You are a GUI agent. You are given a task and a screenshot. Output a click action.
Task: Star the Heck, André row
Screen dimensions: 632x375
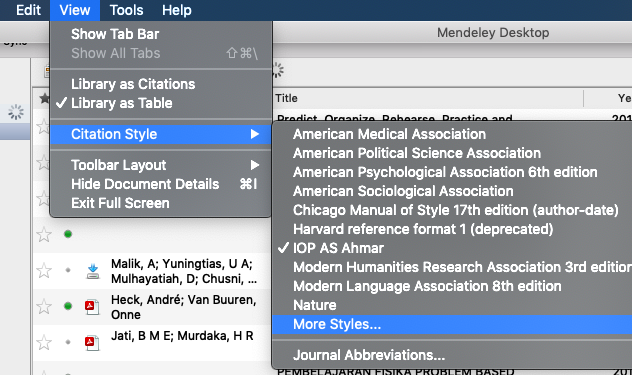click(x=44, y=306)
